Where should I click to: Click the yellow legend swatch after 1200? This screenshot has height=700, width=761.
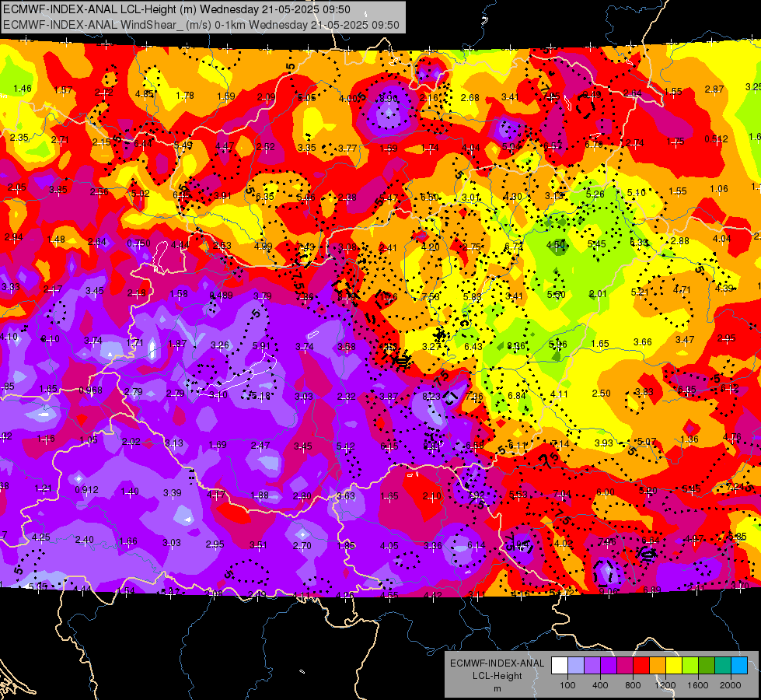point(674,666)
